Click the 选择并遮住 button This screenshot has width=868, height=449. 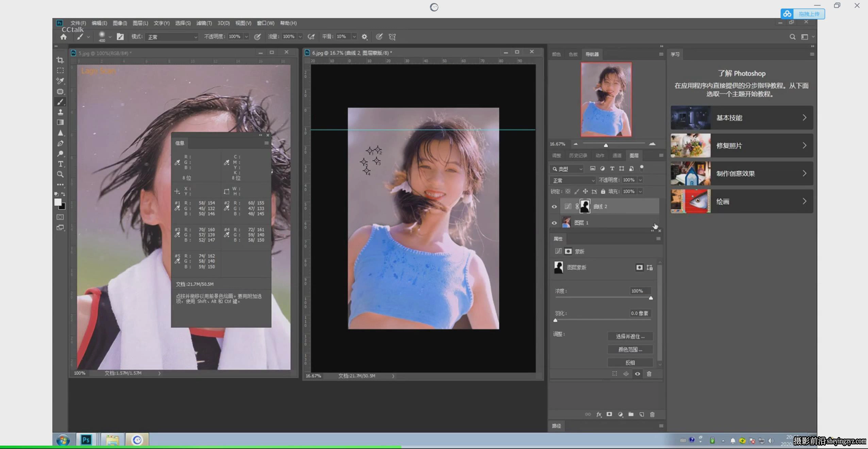click(x=630, y=336)
